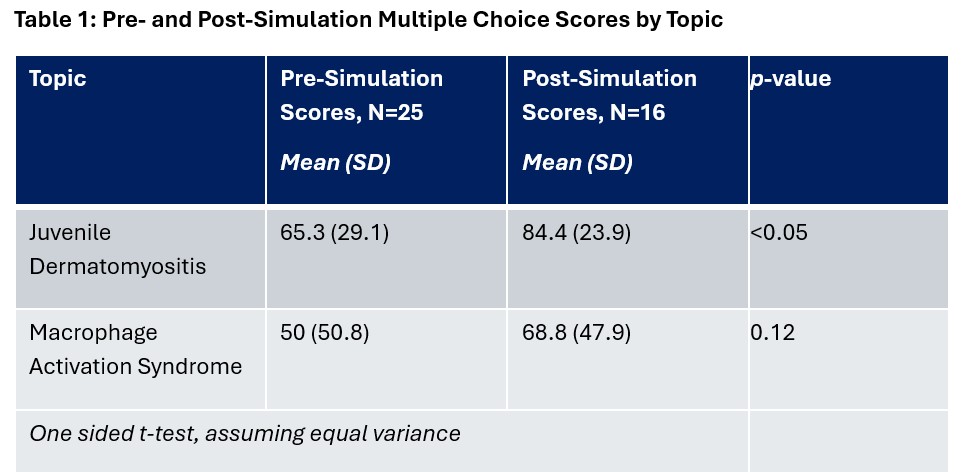Image resolution: width=966 pixels, height=472 pixels.
Task: Select the 68.8 (47.9) score cell
Action: coord(576,333)
